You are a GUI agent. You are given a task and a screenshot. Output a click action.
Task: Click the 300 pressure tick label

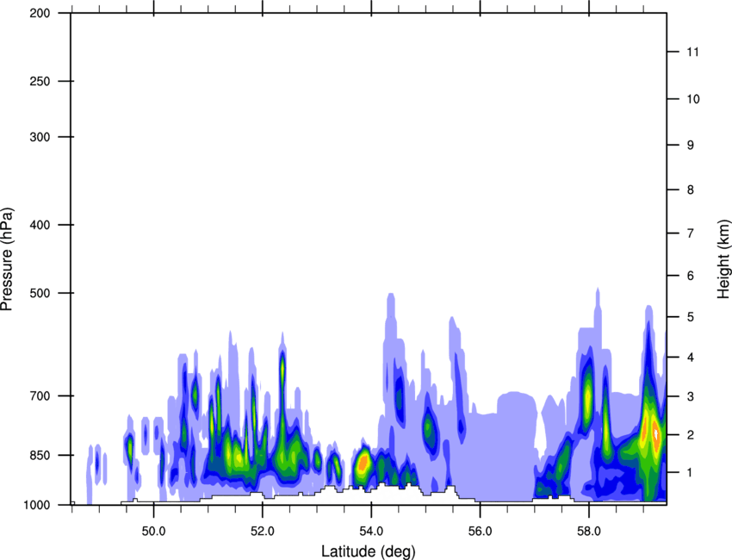point(40,137)
